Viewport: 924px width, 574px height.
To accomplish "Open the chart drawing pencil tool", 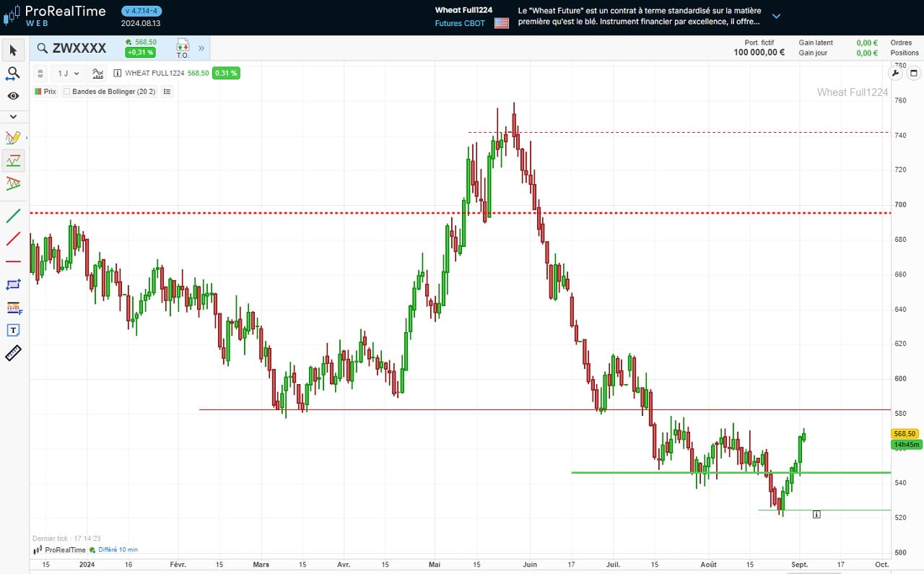I will tap(13, 137).
